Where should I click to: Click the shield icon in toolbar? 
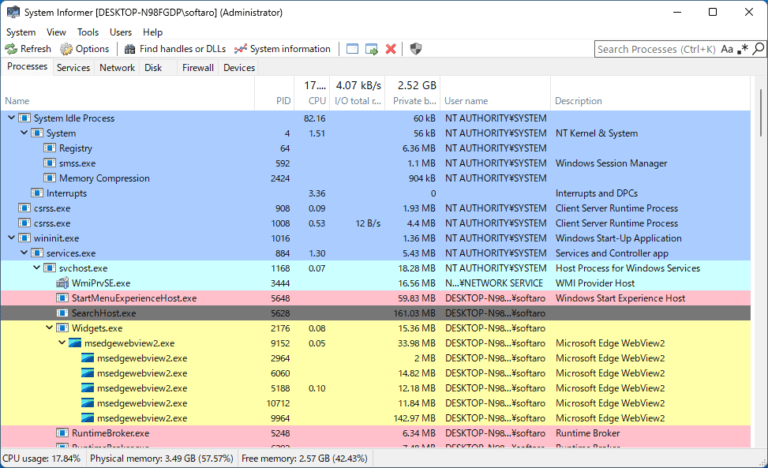coord(416,49)
